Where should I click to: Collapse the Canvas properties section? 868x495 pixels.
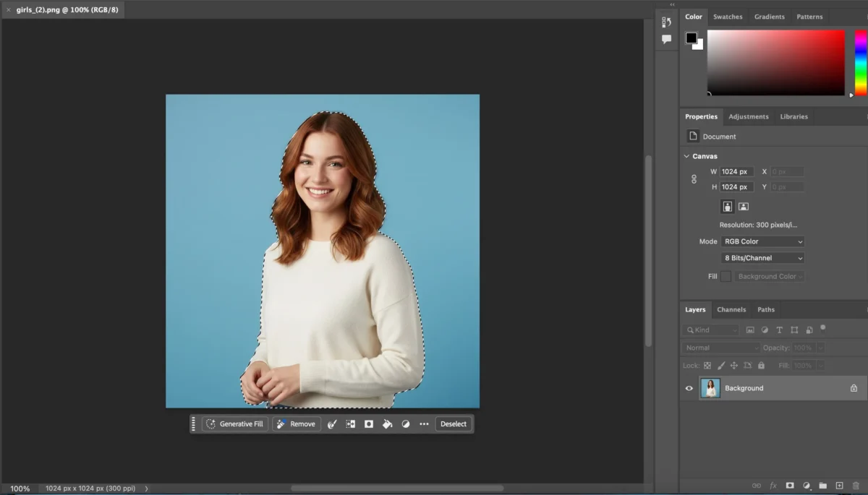686,155
